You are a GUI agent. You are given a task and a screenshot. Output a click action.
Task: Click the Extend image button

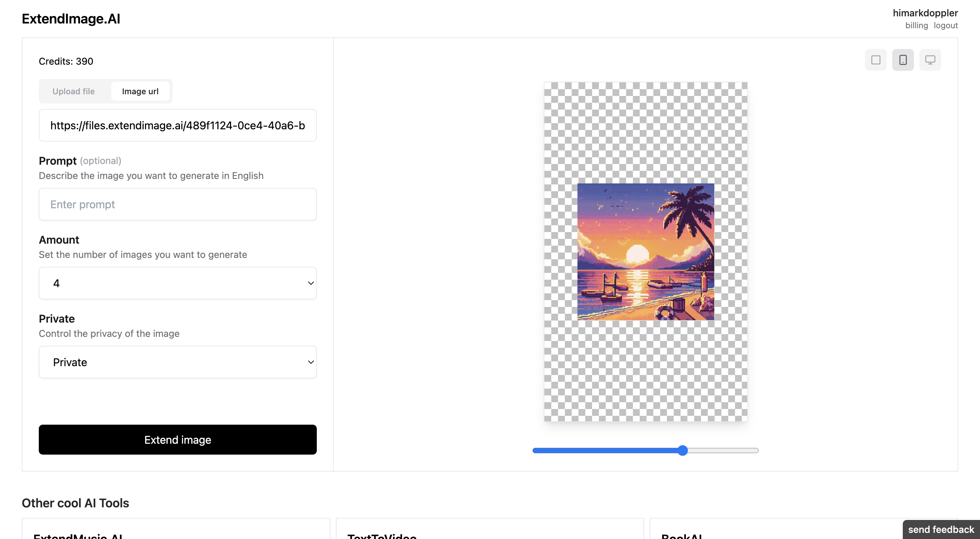[178, 440]
